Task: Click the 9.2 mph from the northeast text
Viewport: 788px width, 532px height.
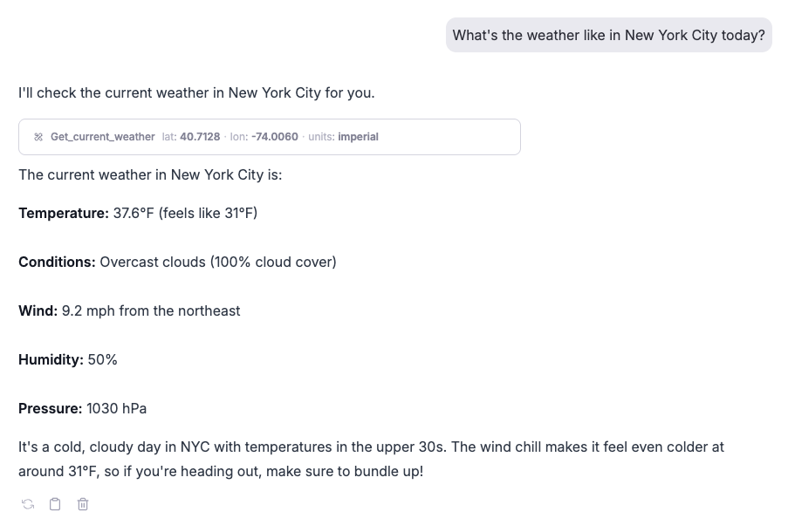Action: point(151,310)
